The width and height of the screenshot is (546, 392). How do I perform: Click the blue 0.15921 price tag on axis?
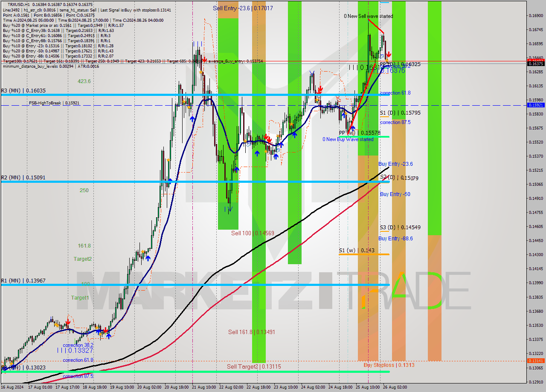click(x=536, y=105)
